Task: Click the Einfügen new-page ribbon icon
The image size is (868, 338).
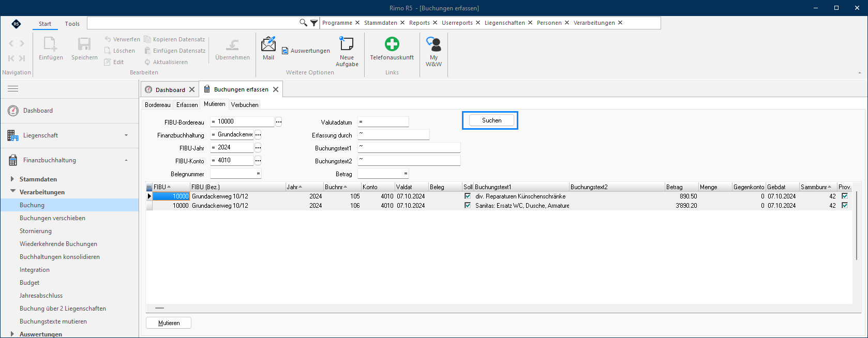Action: (51, 44)
